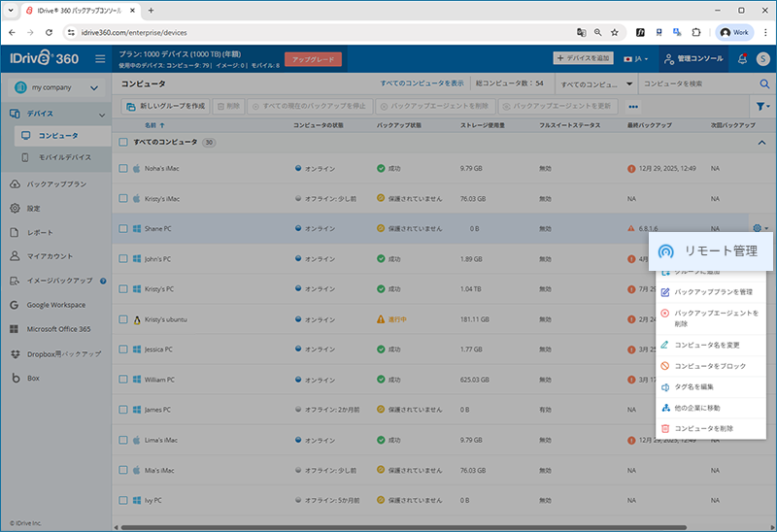Select リモート管理 from the context menu
This screenshot has width=777, height=532.
pyautogui.click(x=714, y=251)
